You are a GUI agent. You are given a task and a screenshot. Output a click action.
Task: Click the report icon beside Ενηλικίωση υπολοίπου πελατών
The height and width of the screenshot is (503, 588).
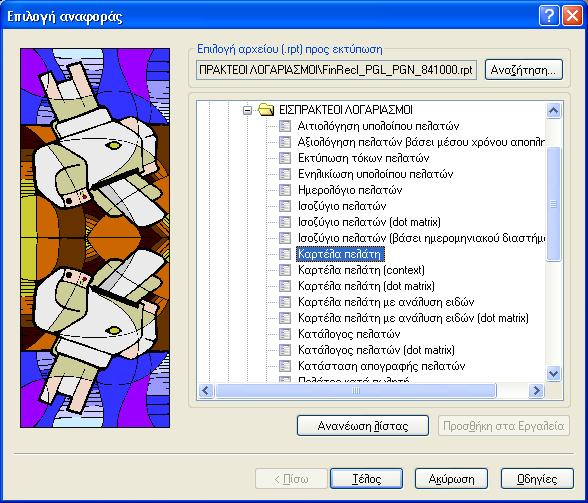tap(285, 174)
